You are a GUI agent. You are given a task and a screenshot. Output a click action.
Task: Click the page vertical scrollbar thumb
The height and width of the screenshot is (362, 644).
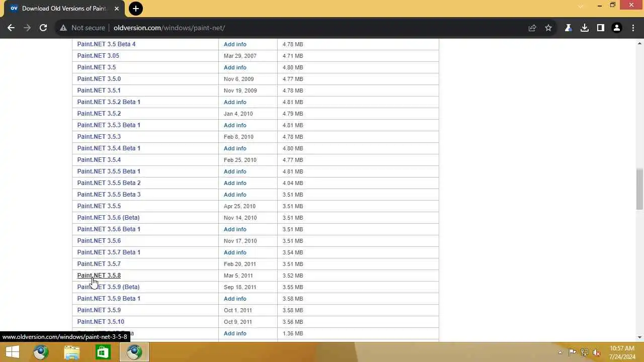click(639, 190)
